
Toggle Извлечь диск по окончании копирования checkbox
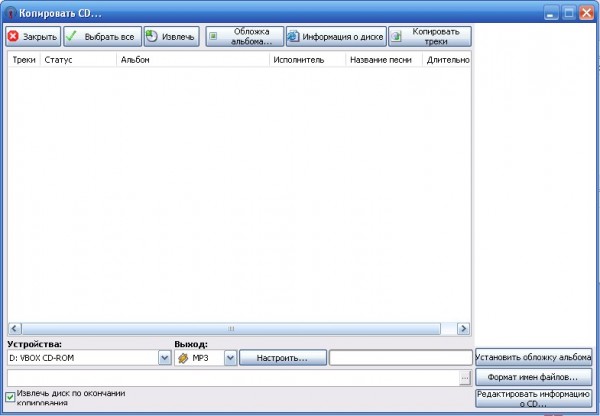(10, 397)
